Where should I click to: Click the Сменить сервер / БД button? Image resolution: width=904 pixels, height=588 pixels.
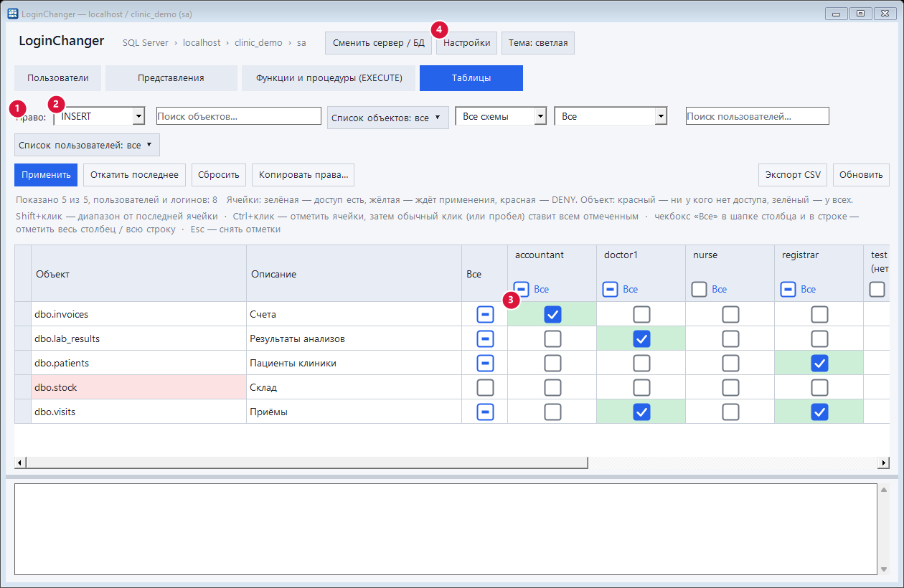click(379, 43)
